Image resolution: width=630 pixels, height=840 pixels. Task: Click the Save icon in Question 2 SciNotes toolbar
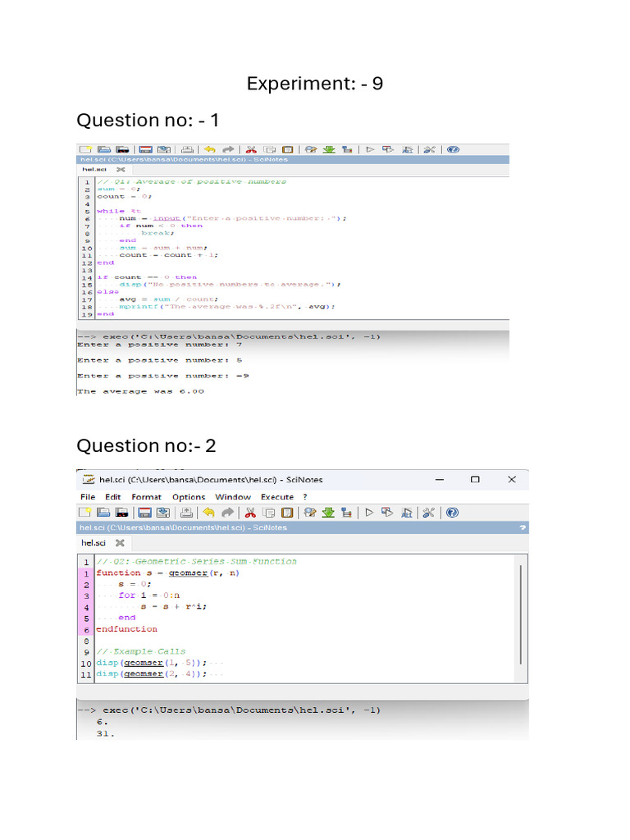pyautogui.click(x=144, y=513)
